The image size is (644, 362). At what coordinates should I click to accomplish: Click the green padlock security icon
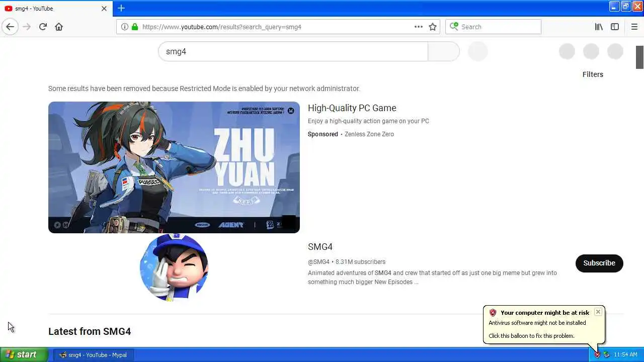(x=134, y=27)
